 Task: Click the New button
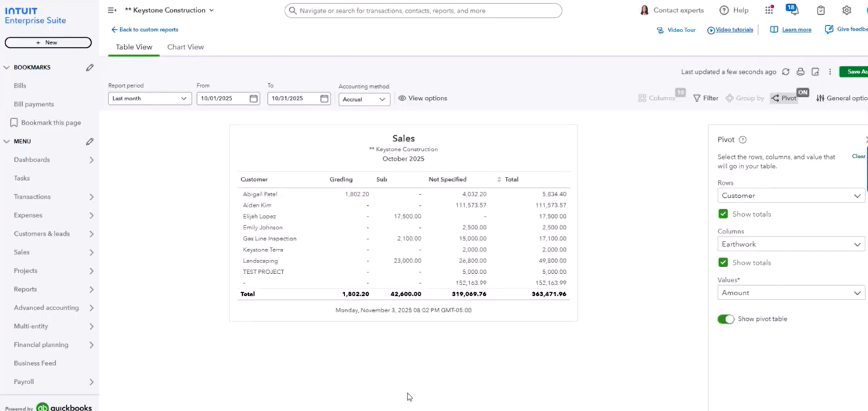(x=48, y=42)
